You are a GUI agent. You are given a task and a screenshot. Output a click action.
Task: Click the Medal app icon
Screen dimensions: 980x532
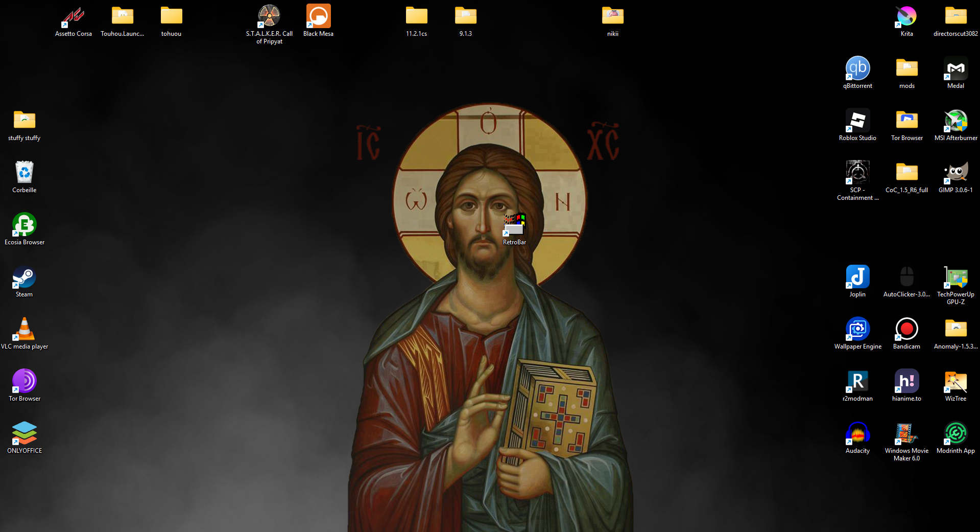coord(955,69)
